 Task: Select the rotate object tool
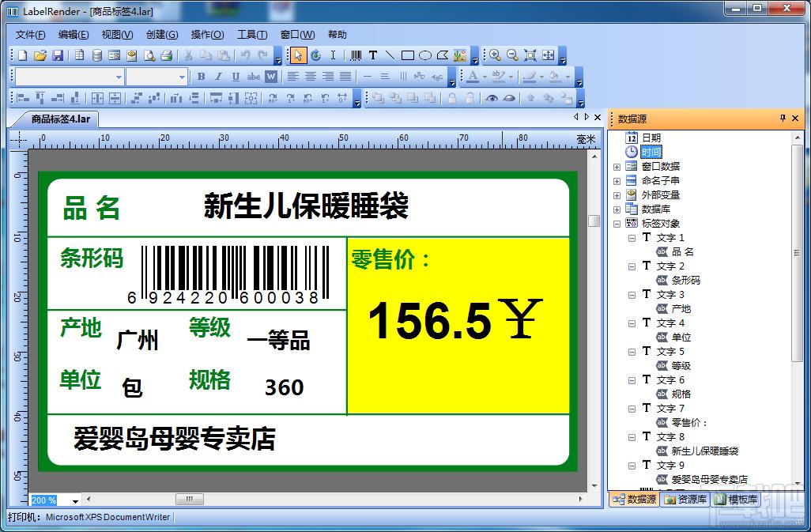coord(316,55)
